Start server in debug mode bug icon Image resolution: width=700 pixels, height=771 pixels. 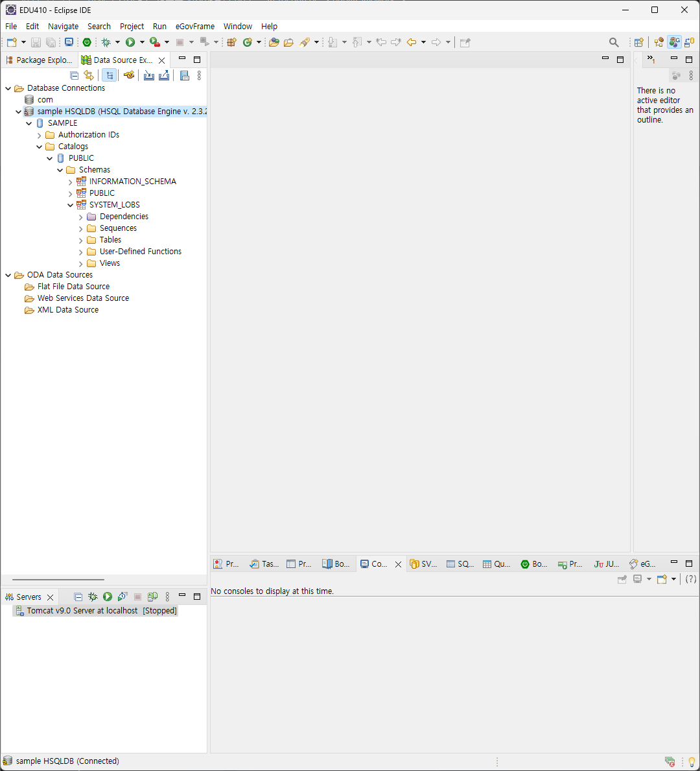(x=93, y=597)
